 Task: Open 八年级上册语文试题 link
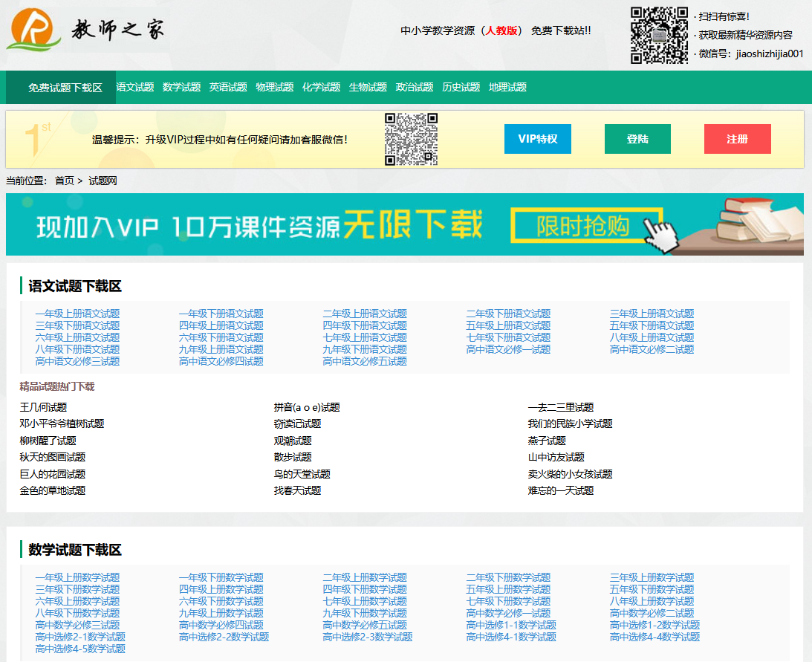pos(652,337)
